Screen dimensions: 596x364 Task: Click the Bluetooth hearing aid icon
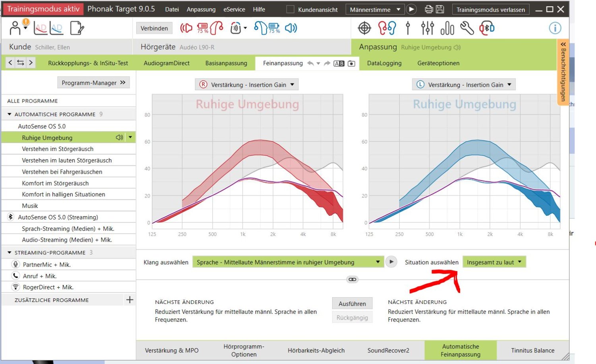tap(487, 28)
